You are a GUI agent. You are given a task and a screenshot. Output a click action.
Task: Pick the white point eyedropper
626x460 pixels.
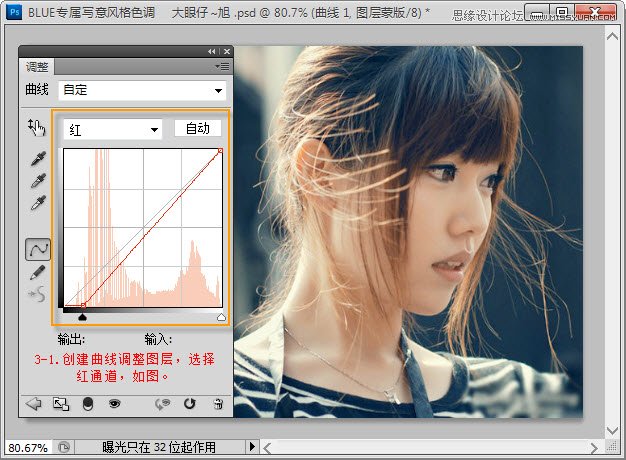point(37,203)
